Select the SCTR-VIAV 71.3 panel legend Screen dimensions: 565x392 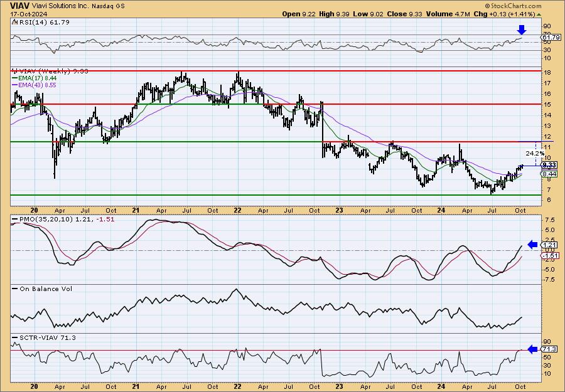point(44,337)
